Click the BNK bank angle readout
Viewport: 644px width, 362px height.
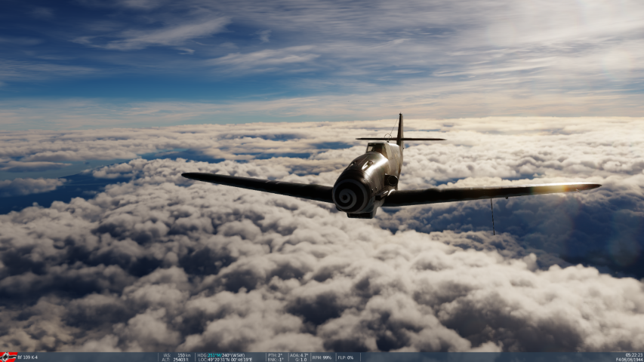(275, 360)
